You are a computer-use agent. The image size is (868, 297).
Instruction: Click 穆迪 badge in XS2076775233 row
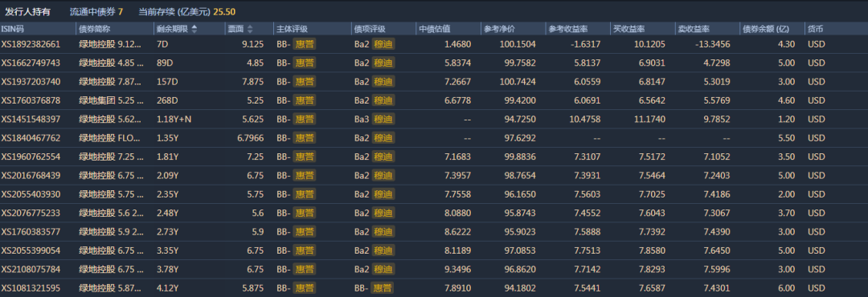coord(384,213)
